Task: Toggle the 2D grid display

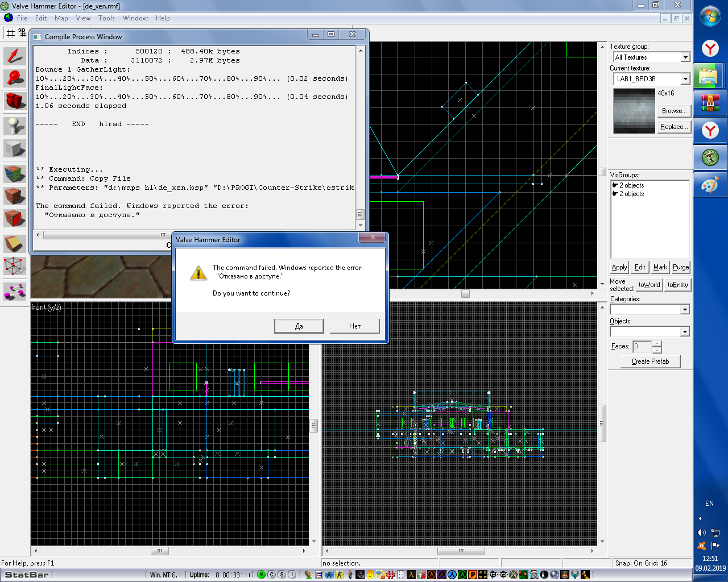Action: pyautogui.click(x=10, y=32)
